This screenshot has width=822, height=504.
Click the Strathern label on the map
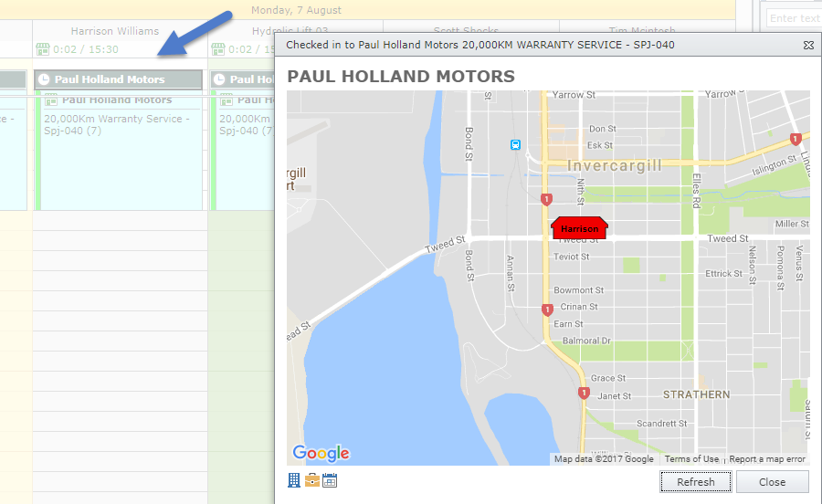point(696,394)
